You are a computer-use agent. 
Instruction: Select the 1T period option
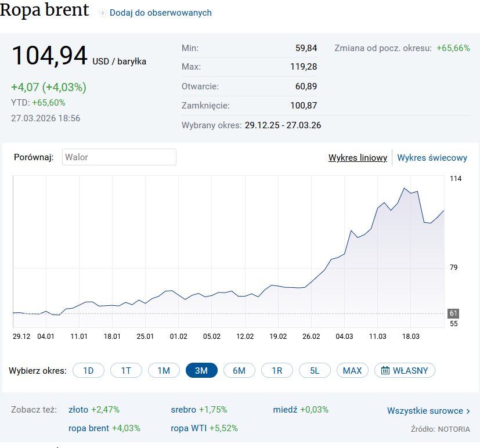[126, 371]
